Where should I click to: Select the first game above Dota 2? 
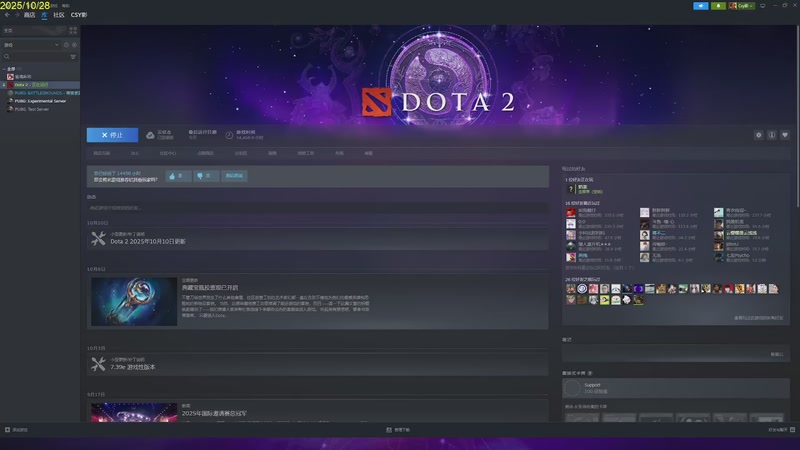pos(40,77)
